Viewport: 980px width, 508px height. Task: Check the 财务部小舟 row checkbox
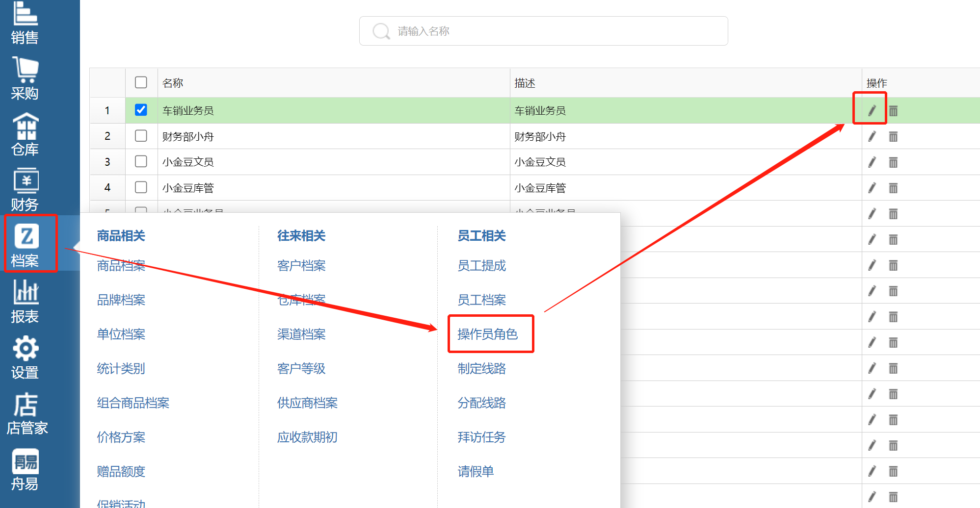141,135
